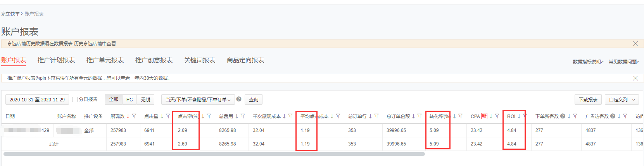Sort the 点击率(%) column with its arrow
The image size is (644, 166).
point(203,116)
